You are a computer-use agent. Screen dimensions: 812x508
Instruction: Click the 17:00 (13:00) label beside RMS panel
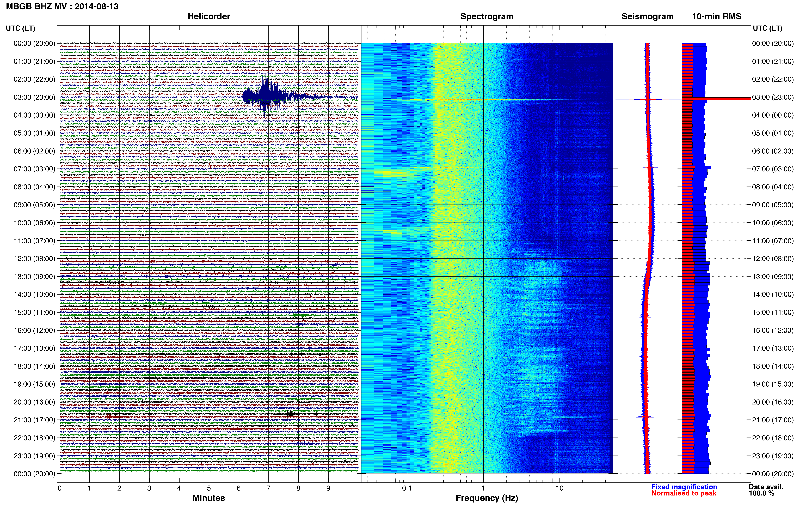(x=773, y=348)
